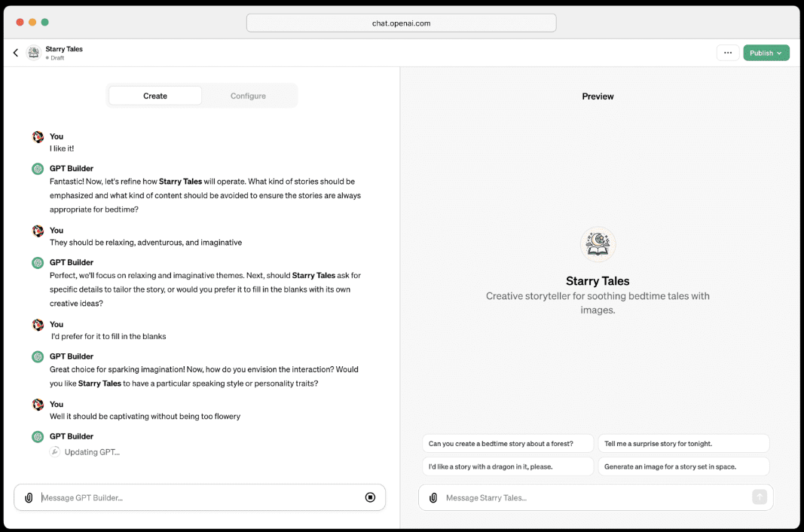
Task: Attach a file to GPT Builder message
Action: tap(29, 497)
